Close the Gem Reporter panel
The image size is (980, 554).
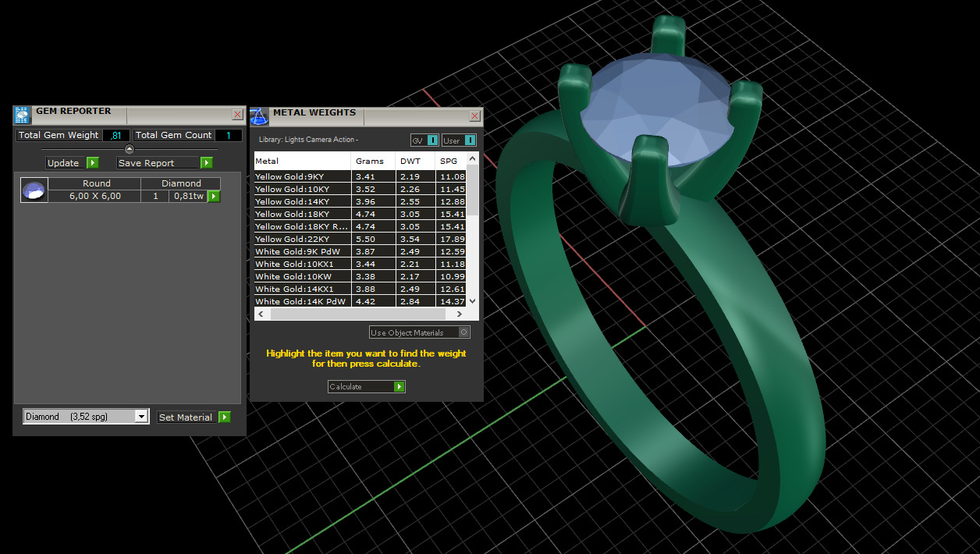(238, 115)
